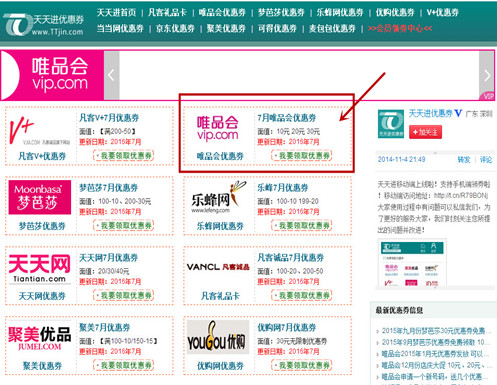
Task: Click the 天天进优惠券 site logo
Action: 43,24
